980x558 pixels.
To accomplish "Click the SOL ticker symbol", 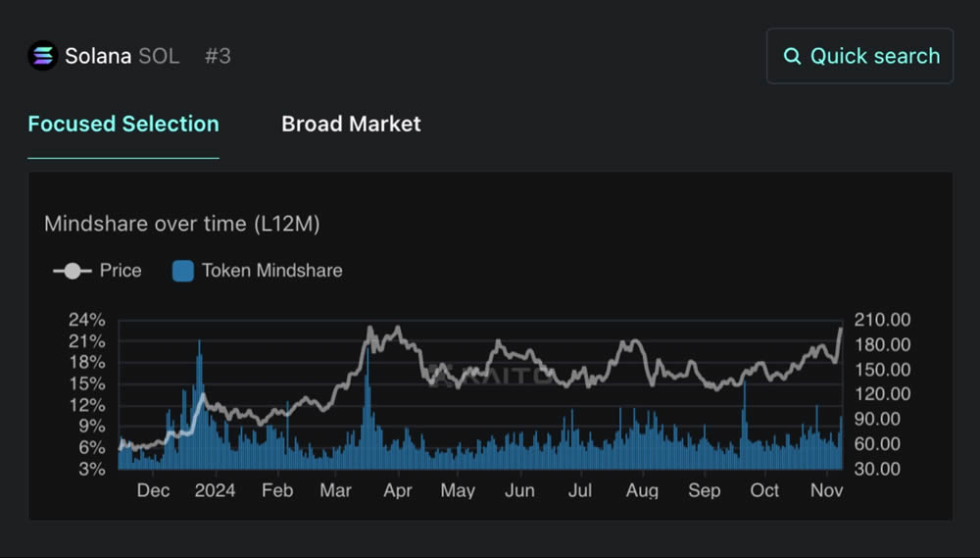I will tap(159, 56).
